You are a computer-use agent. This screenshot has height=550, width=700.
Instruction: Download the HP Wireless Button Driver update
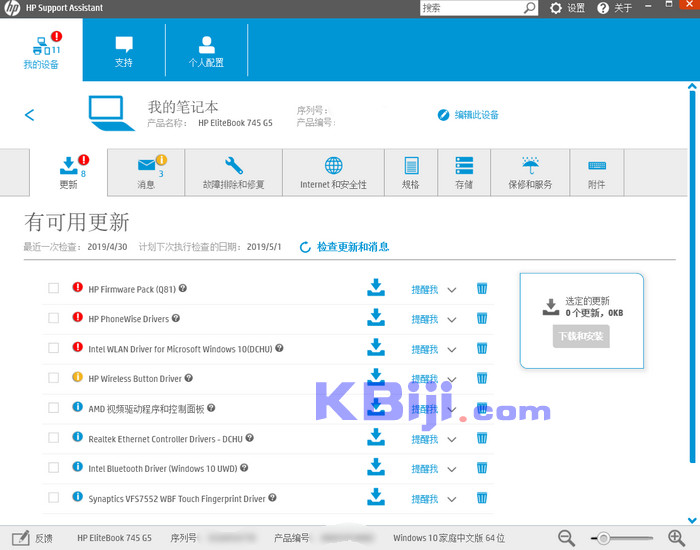pyautogui.click(x=376, y=377)
